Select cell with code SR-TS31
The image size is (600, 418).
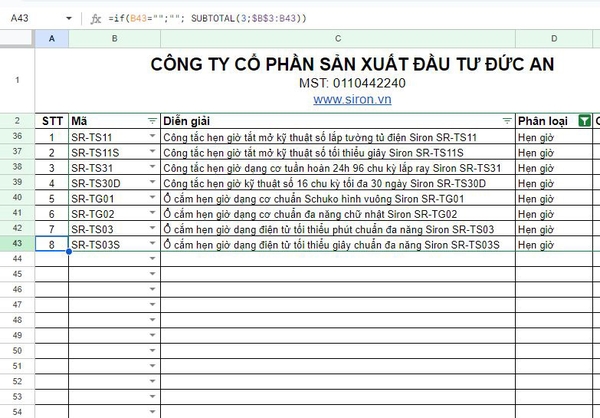point(114,167)
